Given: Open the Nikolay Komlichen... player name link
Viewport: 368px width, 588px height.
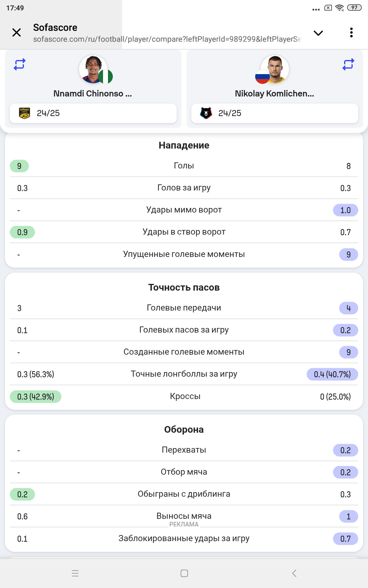Looking at the screenshot, I should [274, 93].
